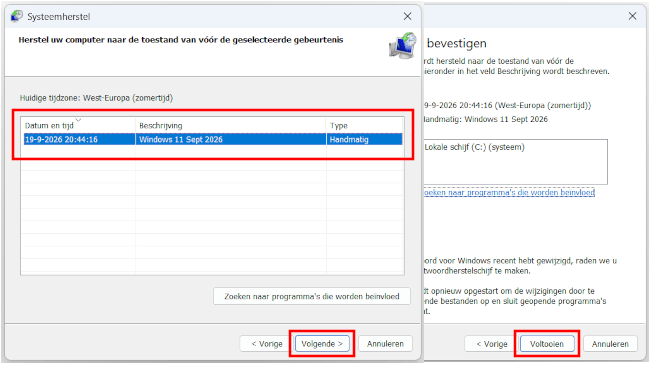Click the Voltooien button
Screen dimensions: 650x365
[547, 344]
